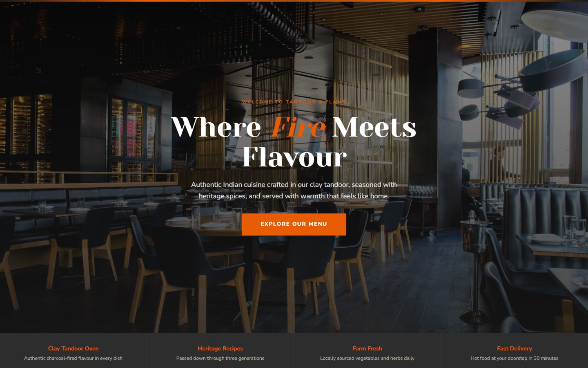Click Passed down through three generations text
588x368 pixels.
pyautogui.click(x=220, y=358)
